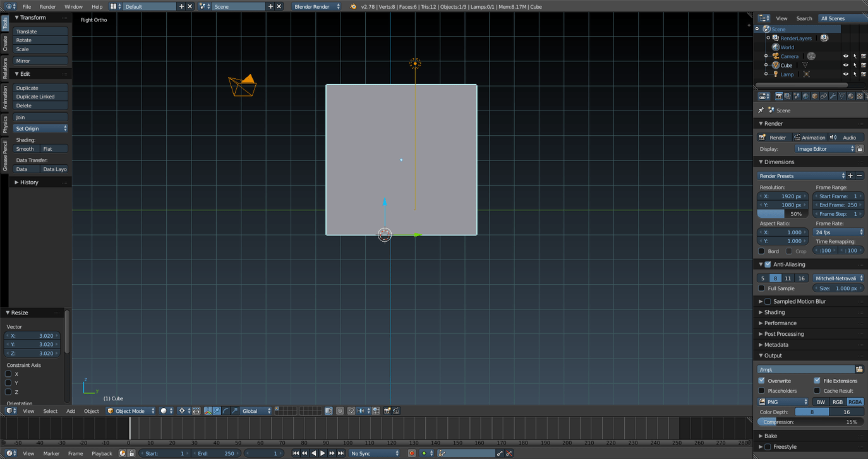
Task: Open the World properties globe tab
Action: pos(805,97)
